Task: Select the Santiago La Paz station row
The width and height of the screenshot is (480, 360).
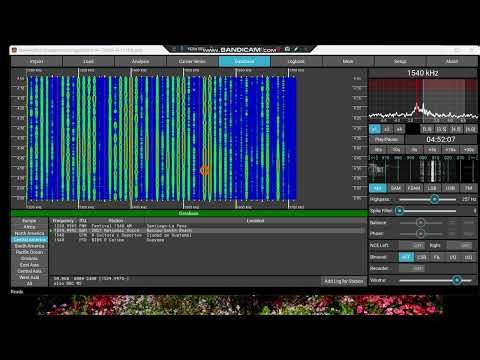Action: (x=207, y=226)
